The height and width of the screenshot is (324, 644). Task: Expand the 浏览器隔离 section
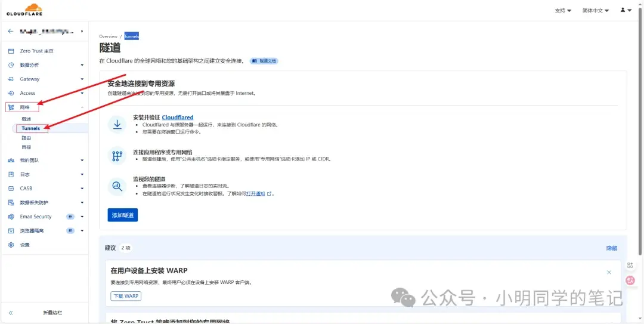[x=82, y=231]
